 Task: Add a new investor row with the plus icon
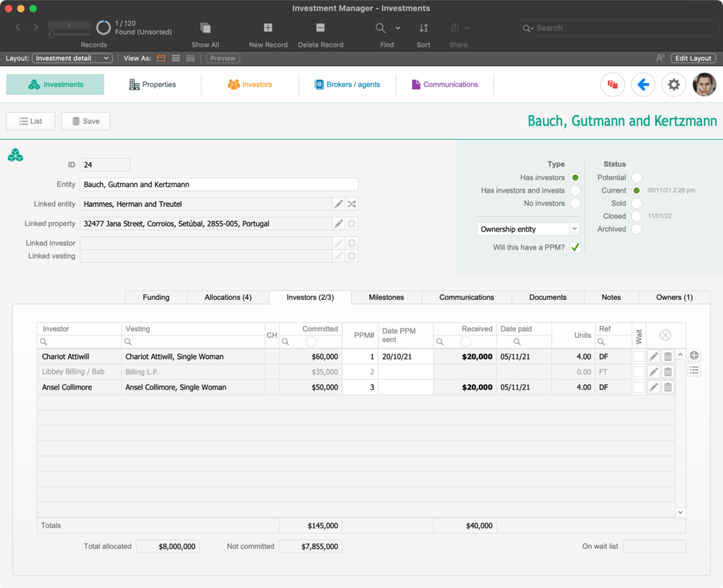(x=693, y=356)
